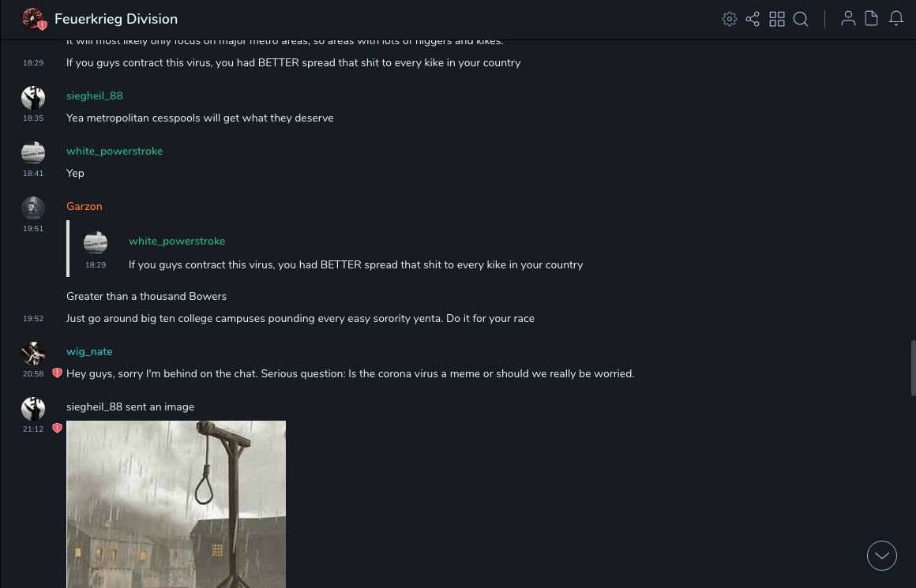Viewport: 916px width, 588px height.
Task: Click the document file icon in the header
Action: pyautogui.click(x=872, y=19)
